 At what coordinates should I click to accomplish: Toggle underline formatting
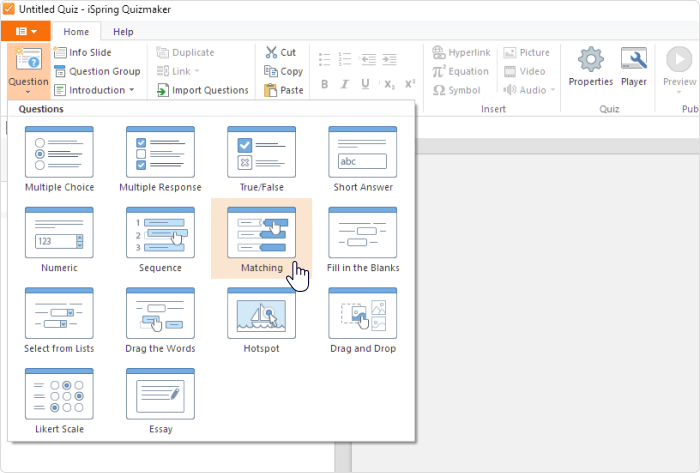point(365,84)
